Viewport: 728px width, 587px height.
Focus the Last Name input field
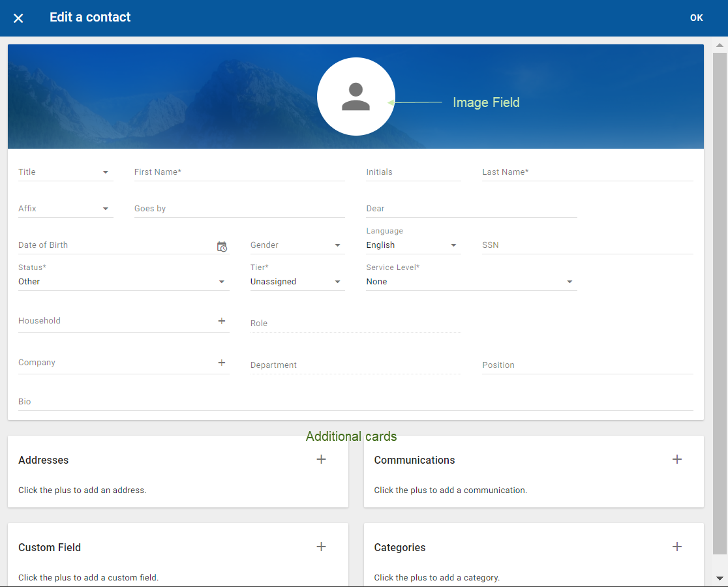pyautogui.click(x=587, y=172)
